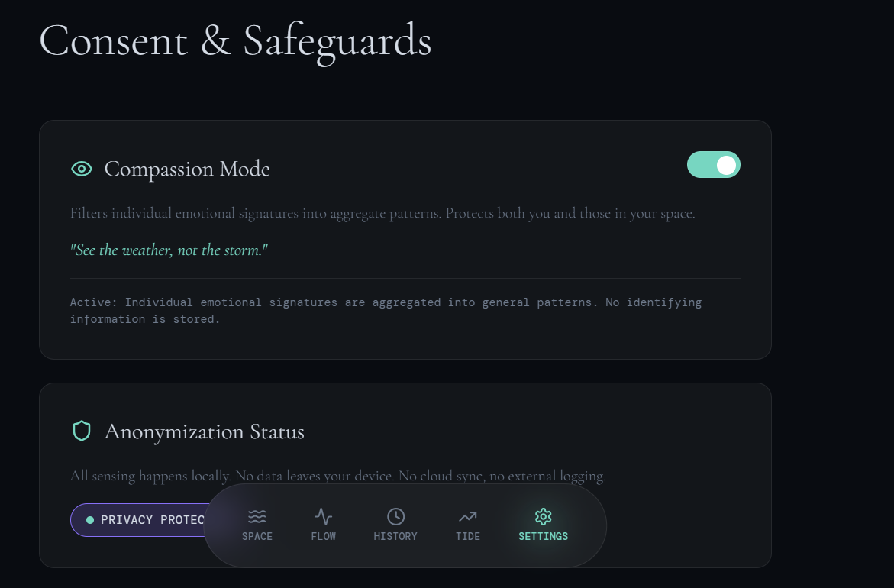Disable the Compassion Mode toggle
Screen dimensions: 894x588
tap(713, 165)
